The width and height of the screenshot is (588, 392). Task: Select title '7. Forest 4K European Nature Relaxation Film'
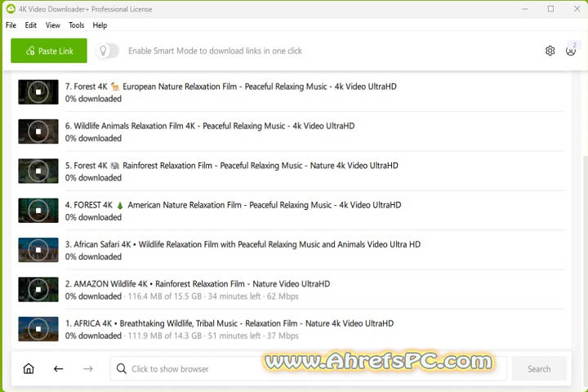[230, 87]
